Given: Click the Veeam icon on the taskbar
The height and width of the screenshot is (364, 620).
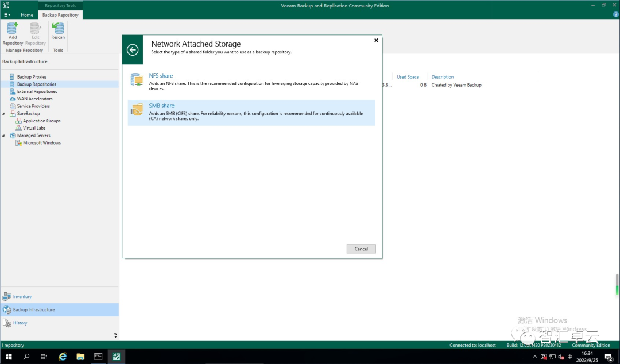Looking at the screenshot, I should point(117,357).
